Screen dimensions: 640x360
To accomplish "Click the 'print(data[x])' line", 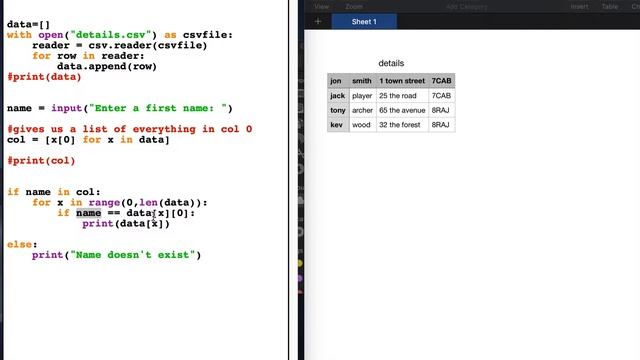I will click(x=126, y=223).
